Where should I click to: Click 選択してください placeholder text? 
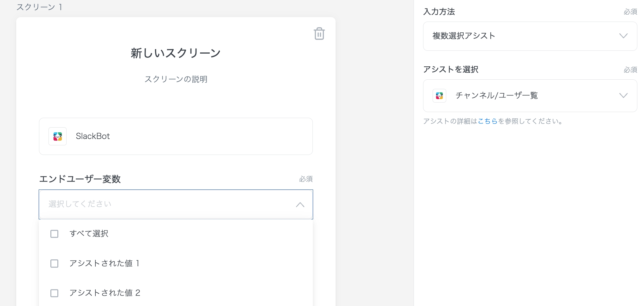click(80, 204)
